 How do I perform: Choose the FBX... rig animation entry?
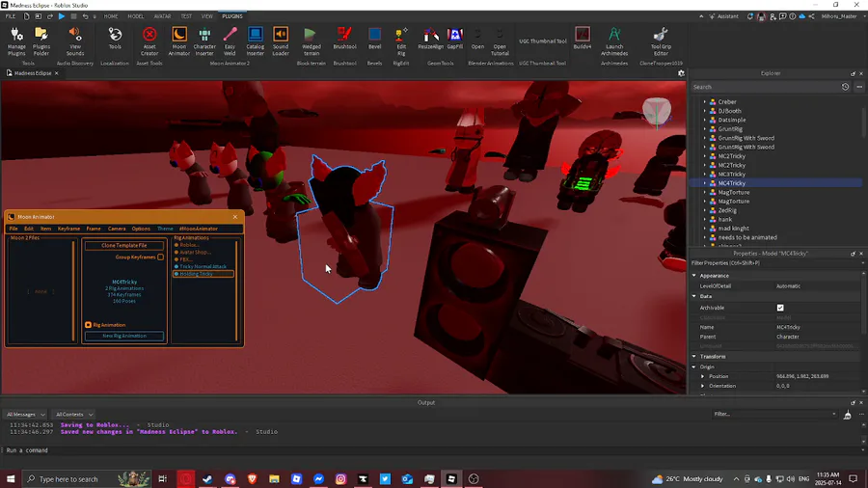[186, 258]
